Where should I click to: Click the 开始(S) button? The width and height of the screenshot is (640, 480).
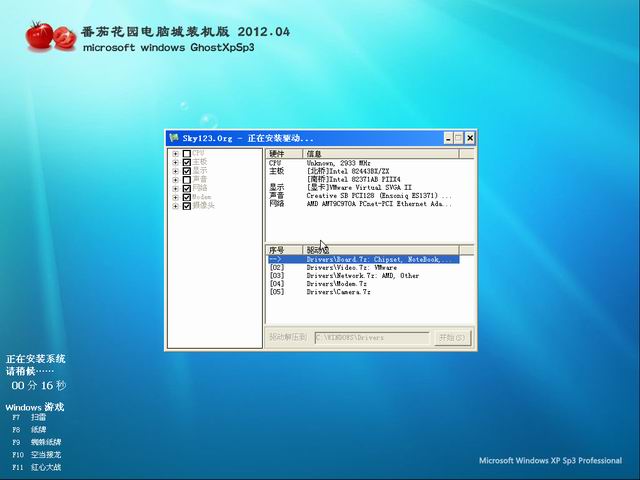point(452,338)
